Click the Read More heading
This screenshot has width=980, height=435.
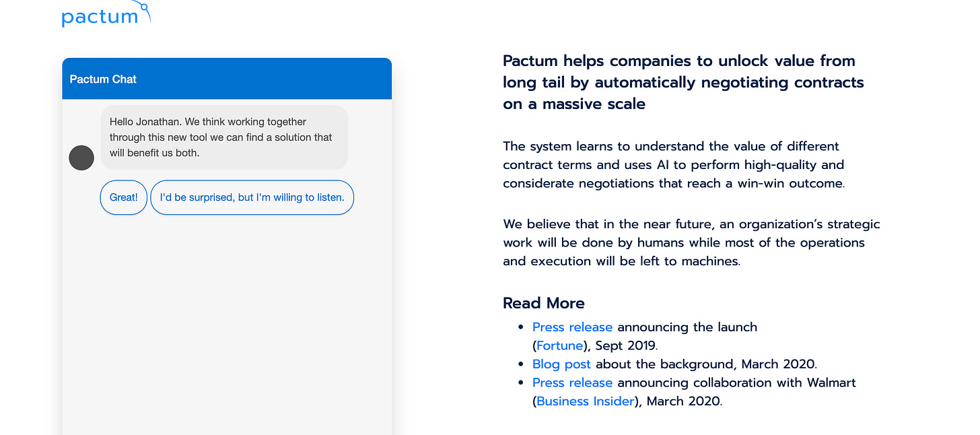(544, 303)
